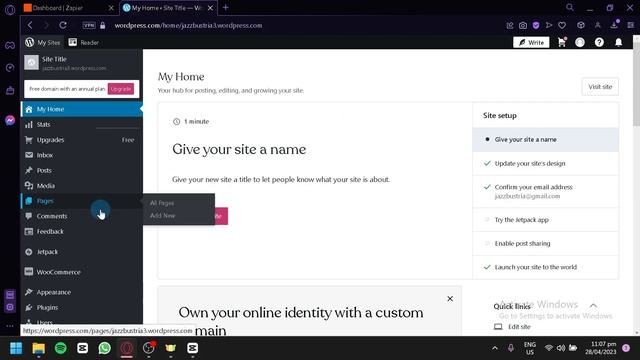This screenshot has width=640, height=360.
Task: Open Feedback in the sidebar
Action: (81, 231)
